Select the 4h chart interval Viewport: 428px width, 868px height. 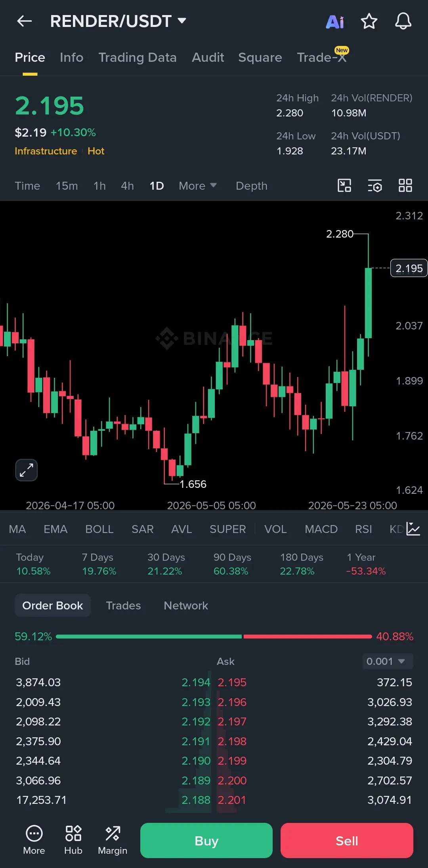pyautogui.click(x=127, y=186)
